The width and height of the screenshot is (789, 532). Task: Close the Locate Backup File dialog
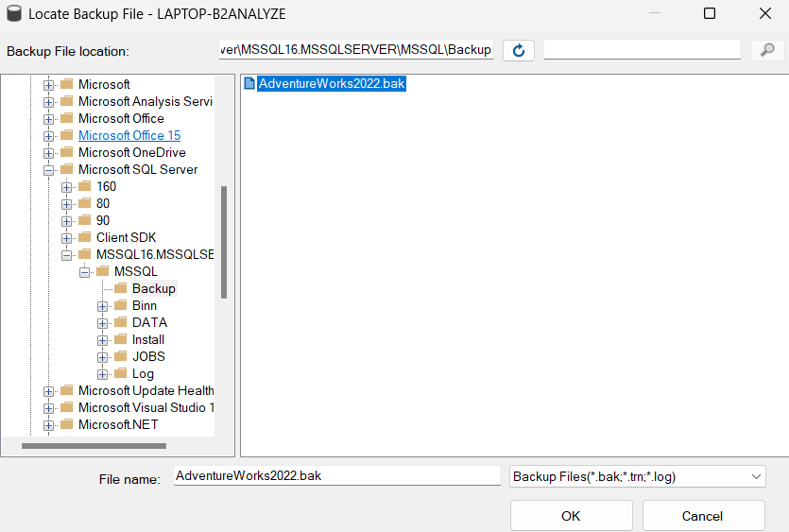tap(765, 13)
